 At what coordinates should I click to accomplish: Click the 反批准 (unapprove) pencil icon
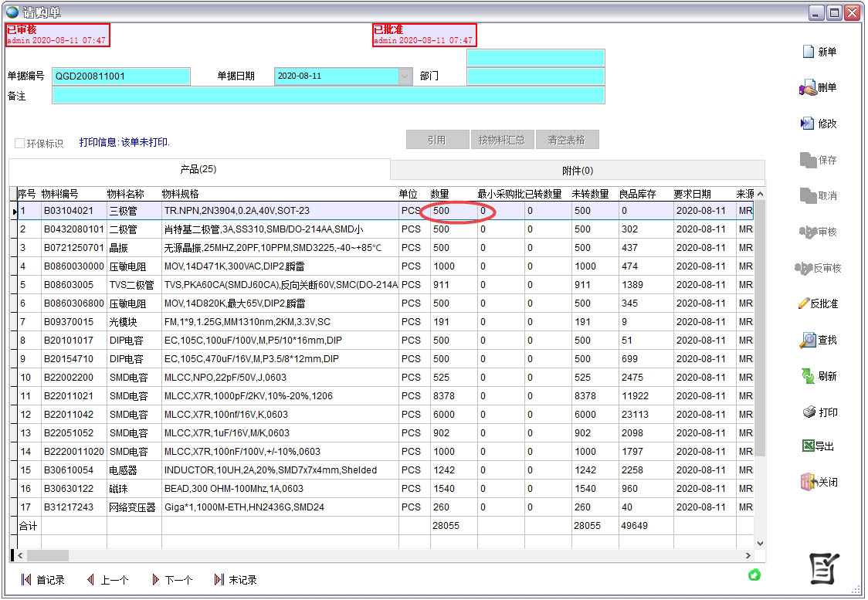tap(803, 303)
